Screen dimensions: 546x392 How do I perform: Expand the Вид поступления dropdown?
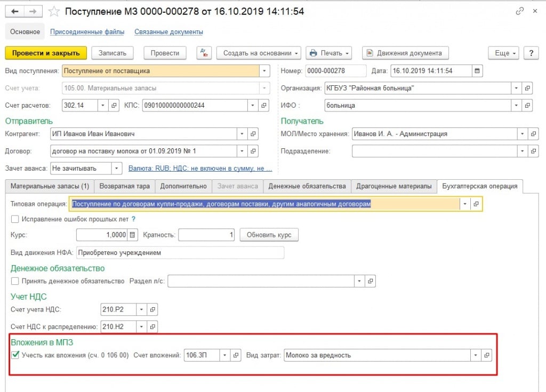(265, 71)
